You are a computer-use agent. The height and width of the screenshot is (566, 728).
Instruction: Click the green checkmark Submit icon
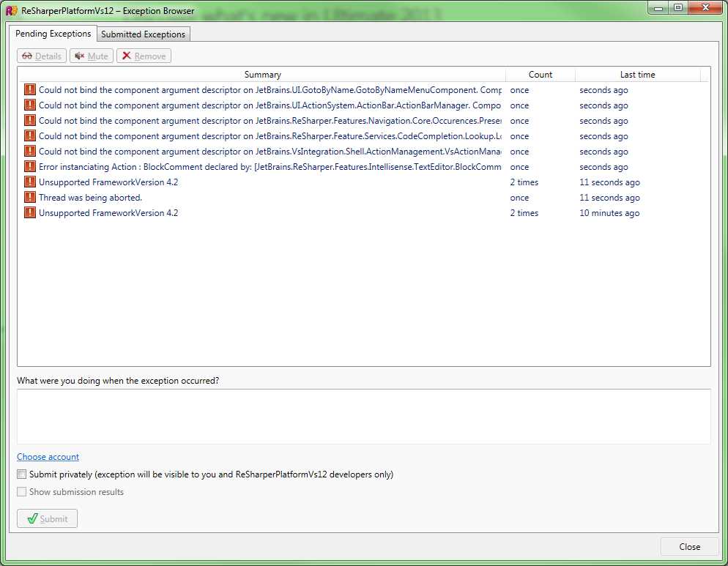[x=31, y=518]
